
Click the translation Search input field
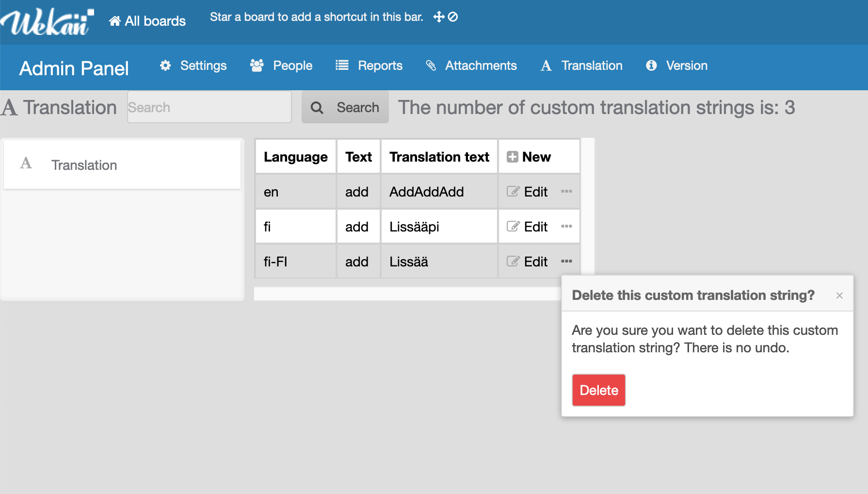[209, 107]
